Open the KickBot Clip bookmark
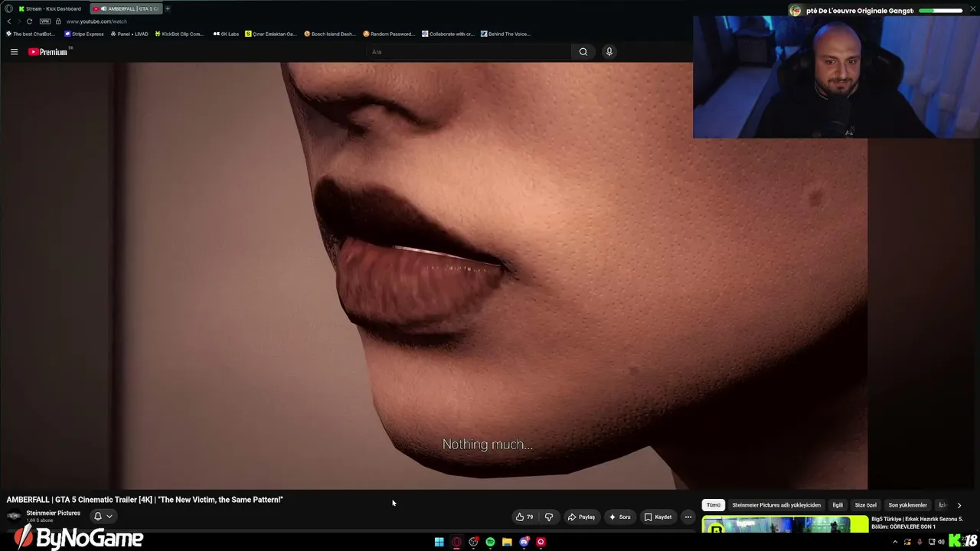This screenshot has height=551, width=980. click(x=179, y=34)
